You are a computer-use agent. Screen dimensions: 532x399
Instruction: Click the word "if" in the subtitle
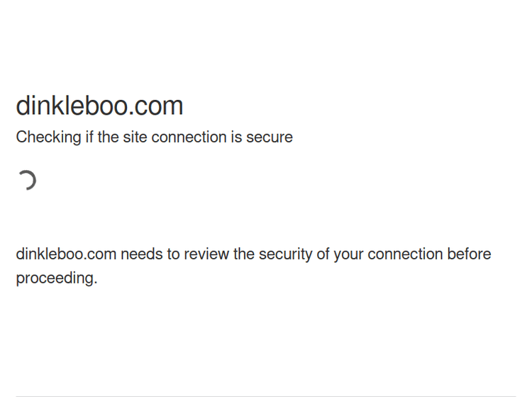click(x=89, y=137)
